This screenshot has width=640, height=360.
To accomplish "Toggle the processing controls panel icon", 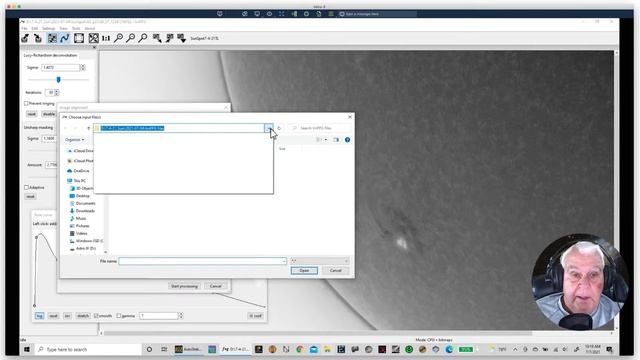I will (52, 38).
